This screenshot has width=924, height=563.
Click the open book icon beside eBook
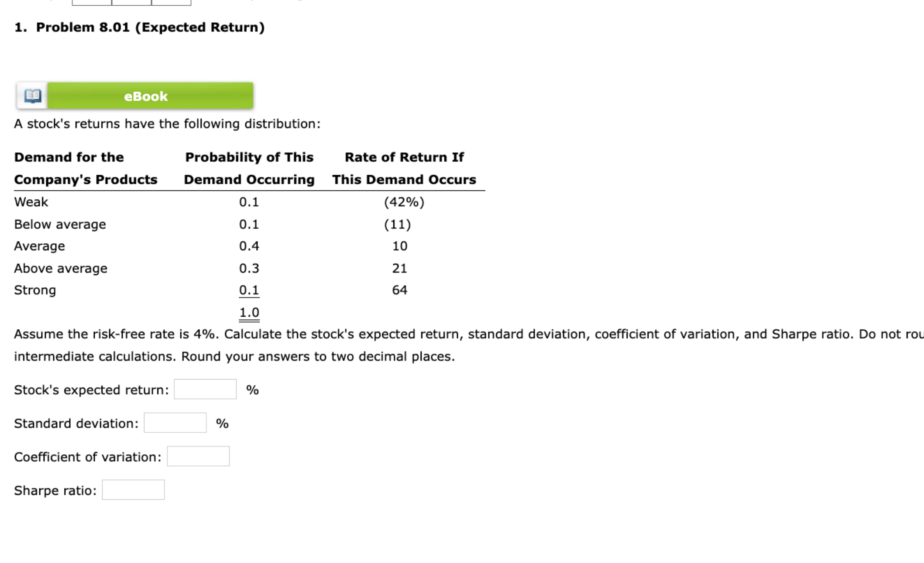coord(33,96)
